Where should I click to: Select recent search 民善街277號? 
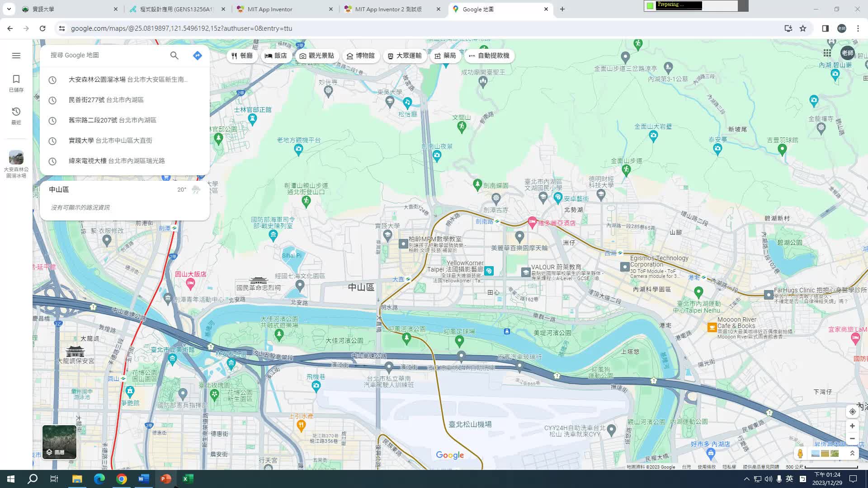pyautogui.click(x=125, y=100)
